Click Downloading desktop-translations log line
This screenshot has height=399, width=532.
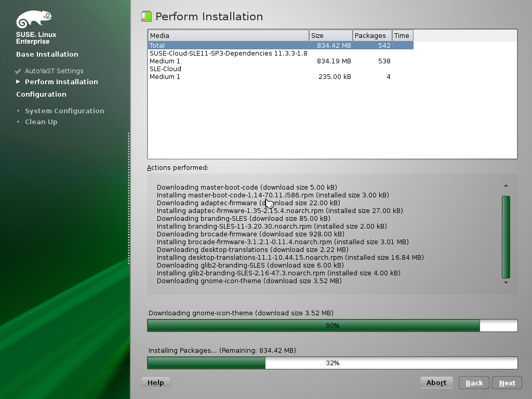pyautogui.click(x=252, y=250)
